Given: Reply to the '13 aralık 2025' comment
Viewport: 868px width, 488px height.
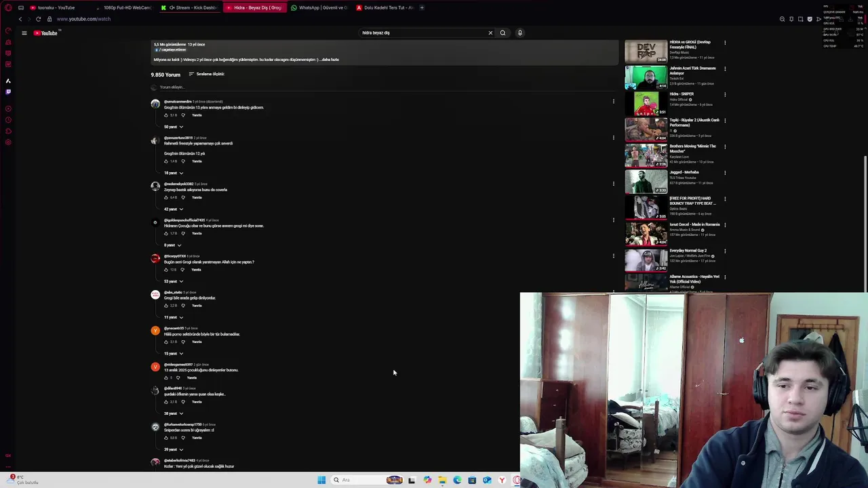Looking at the screenshot, I should (x=192, y=378).
